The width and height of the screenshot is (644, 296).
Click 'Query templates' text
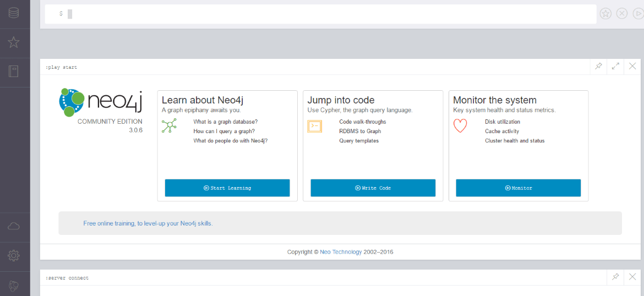point(359,141)
